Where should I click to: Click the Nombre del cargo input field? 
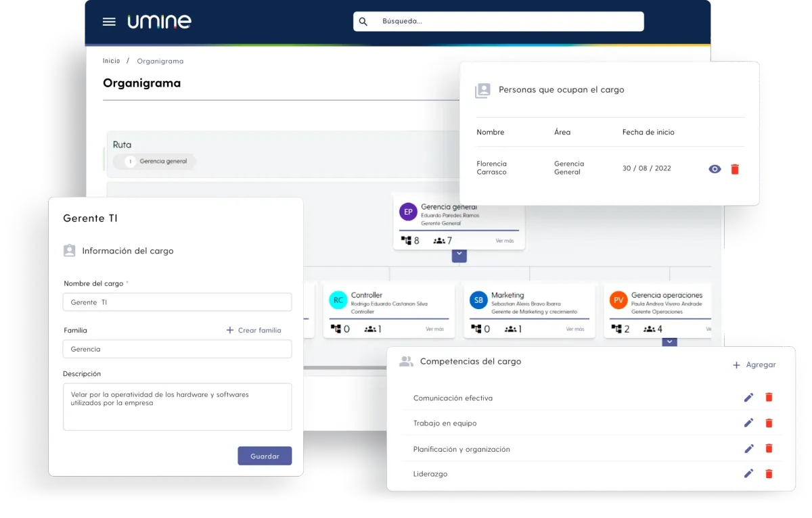click(177, 302)
